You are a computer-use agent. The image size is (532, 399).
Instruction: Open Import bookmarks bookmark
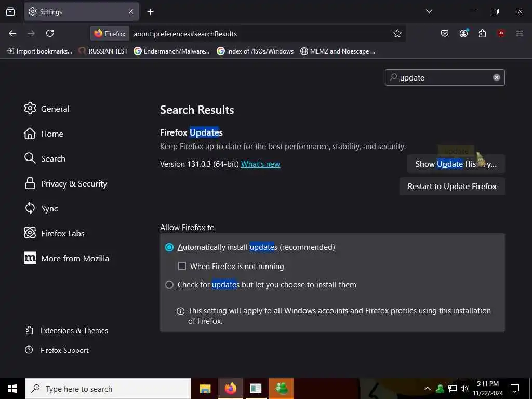(x=39, y=51)
